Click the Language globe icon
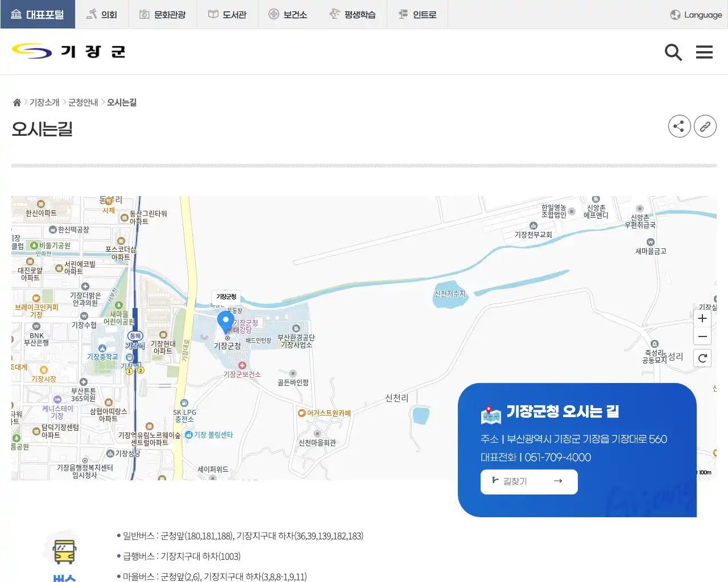 point(675,15)
